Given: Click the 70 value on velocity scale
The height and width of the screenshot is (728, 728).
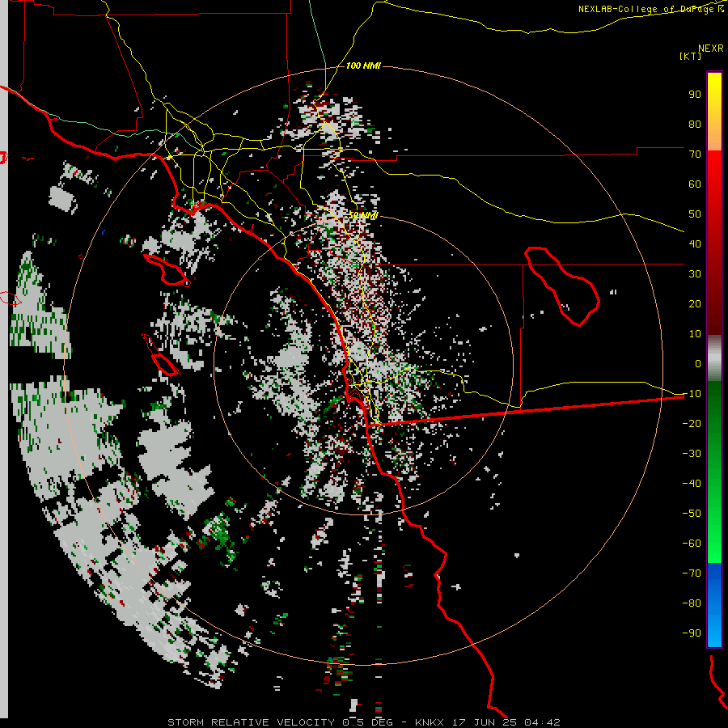Looking at the screenshot, I should click(x=695, y=154).
